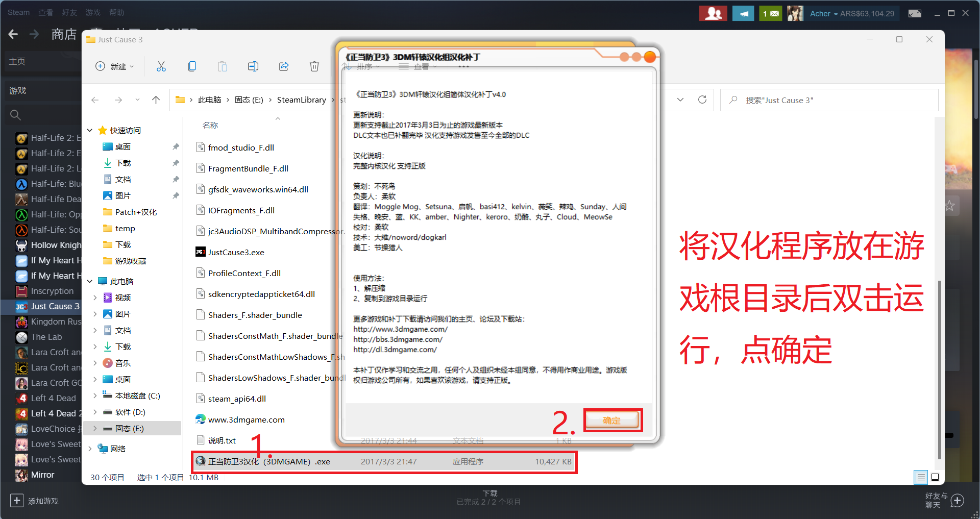
Task: Click the Share icon in Explorer toolbar
Action: [284, 66]
